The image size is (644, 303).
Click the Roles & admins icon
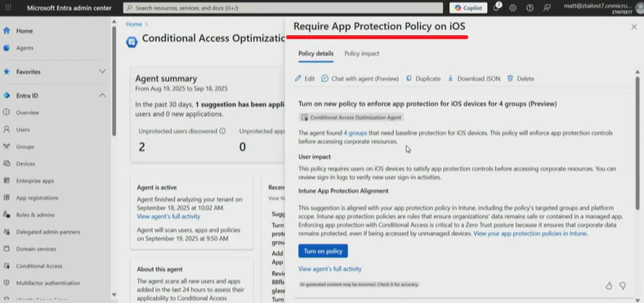[x=7, y=215]
